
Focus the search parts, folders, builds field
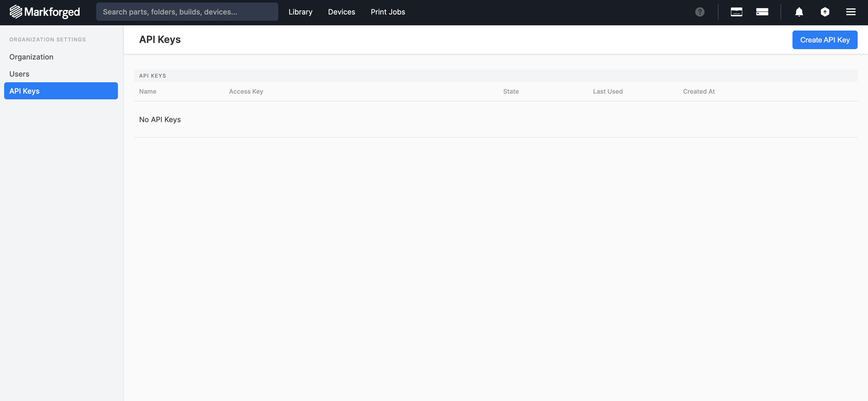click(187, 12)
